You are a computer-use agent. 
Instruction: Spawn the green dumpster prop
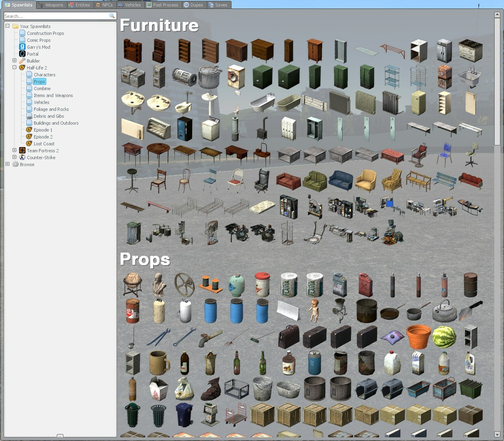click(470, 389)
